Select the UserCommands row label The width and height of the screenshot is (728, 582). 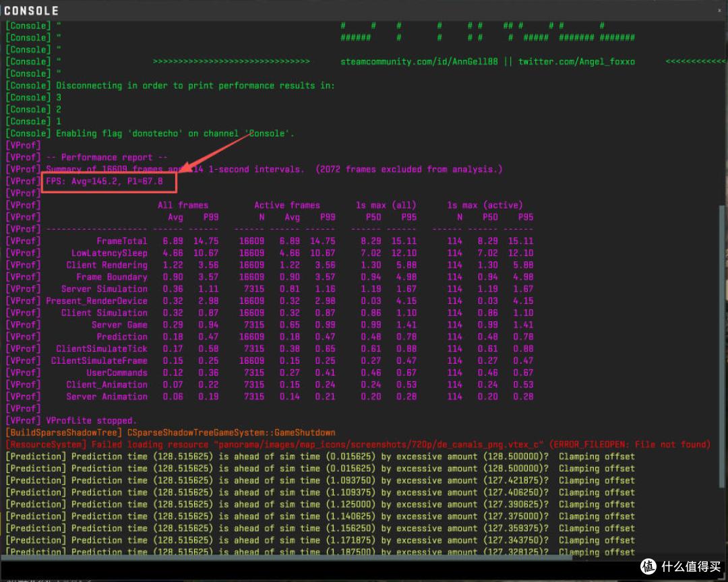pos(117,373)
